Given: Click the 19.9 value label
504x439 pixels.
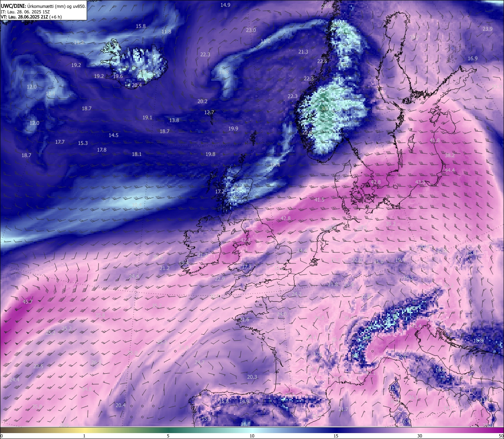Looking at the screenshot, I should 233,129.
